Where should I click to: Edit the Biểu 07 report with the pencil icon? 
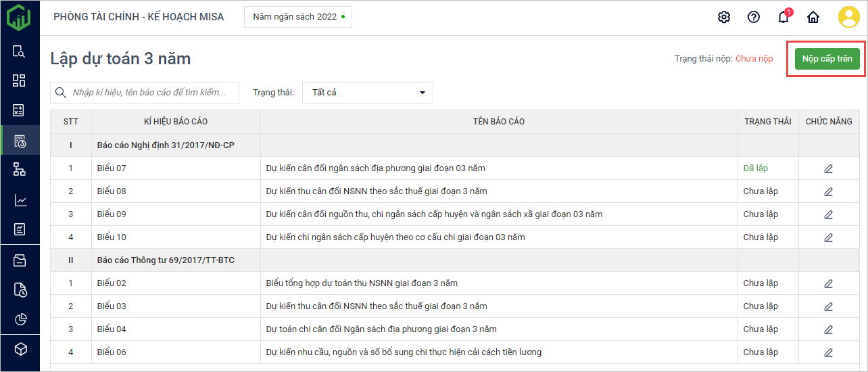click(829, 168)
